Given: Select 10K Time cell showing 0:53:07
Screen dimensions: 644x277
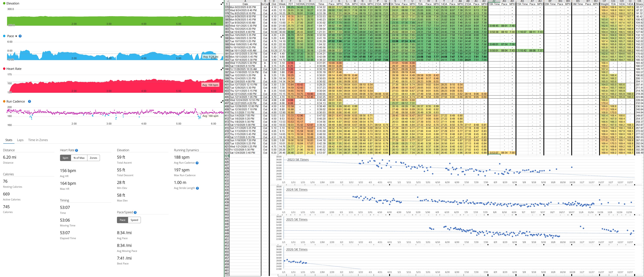Looking at the screenshot, I should coord(494,153).
